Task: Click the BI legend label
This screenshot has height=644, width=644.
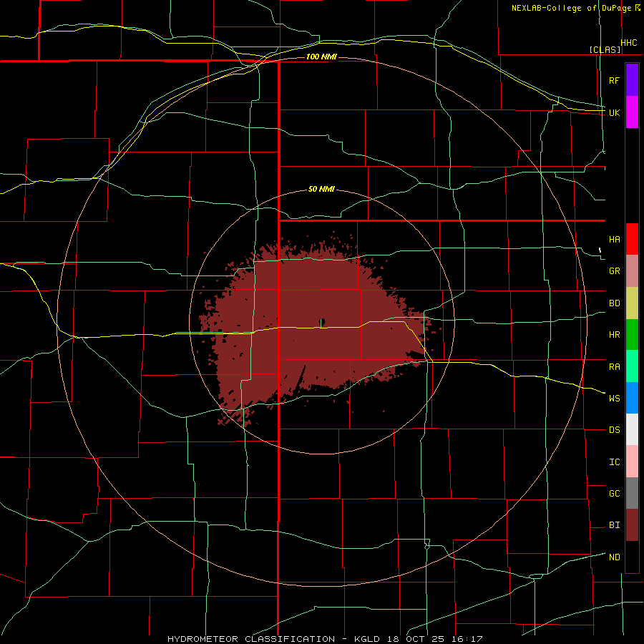Action: 614,525
